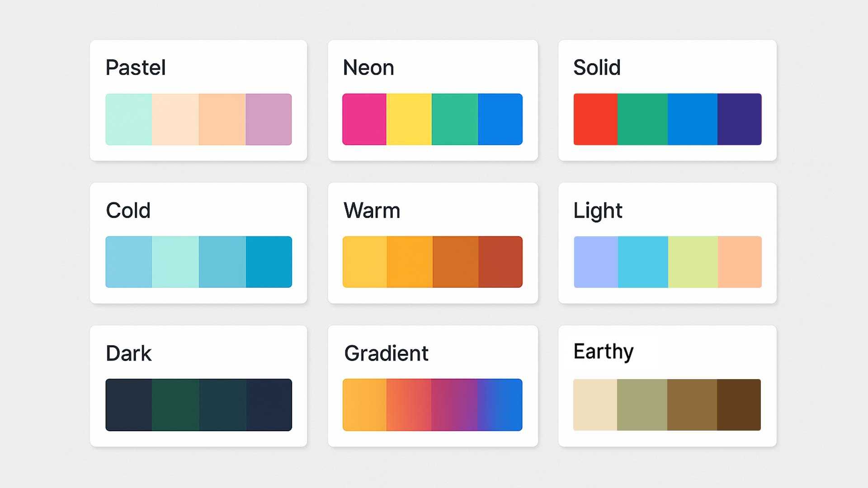Choose the yellow Neon swatch
The image size is (868, 488).
(x=409, y=119)
